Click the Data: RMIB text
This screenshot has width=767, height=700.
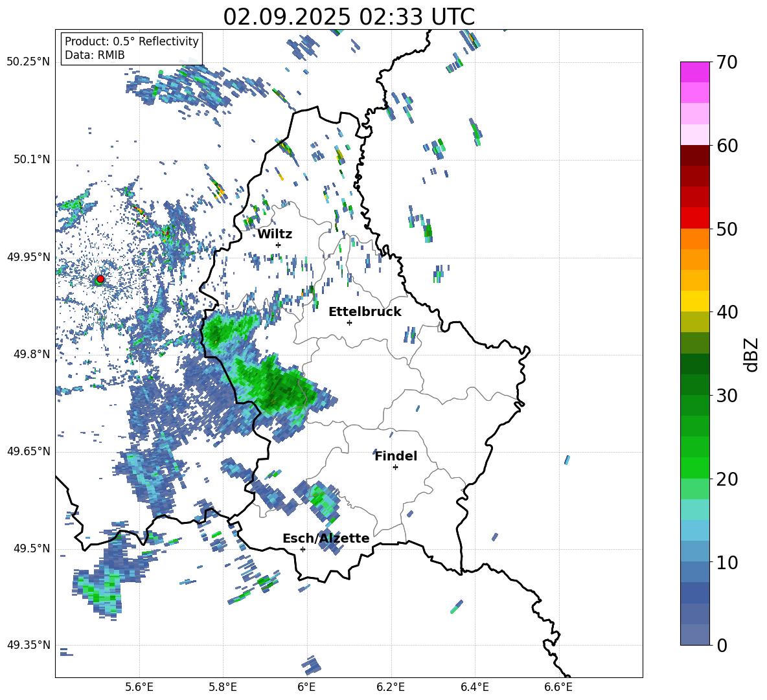pyautogui.click(x=95, y=55)
